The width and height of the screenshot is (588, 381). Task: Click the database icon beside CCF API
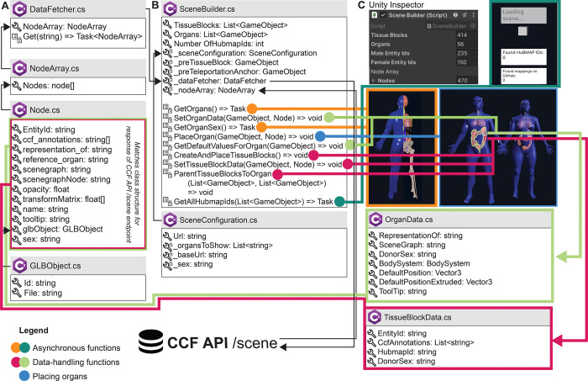point(150,341)
